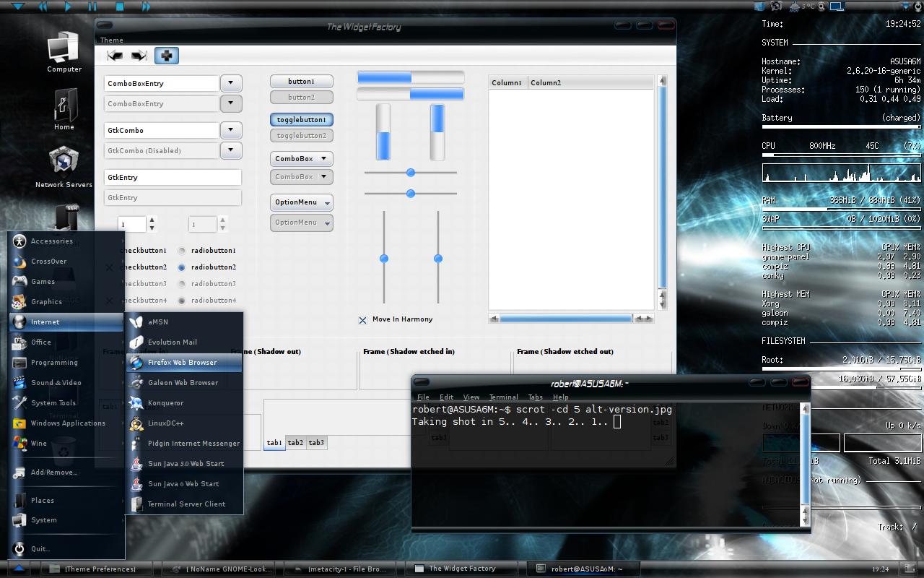Launch Galeon Web Browser from the submenu

click(185, 382)
